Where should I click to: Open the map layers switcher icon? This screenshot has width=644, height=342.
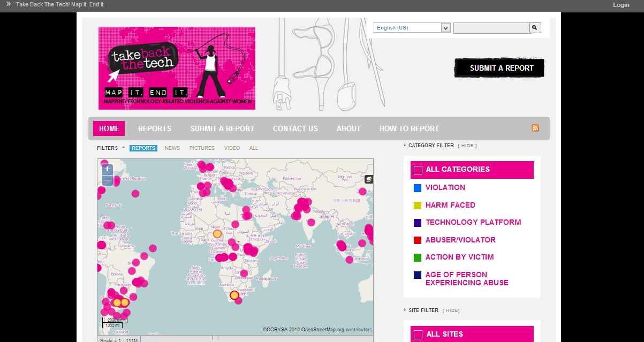pos(369,179)
